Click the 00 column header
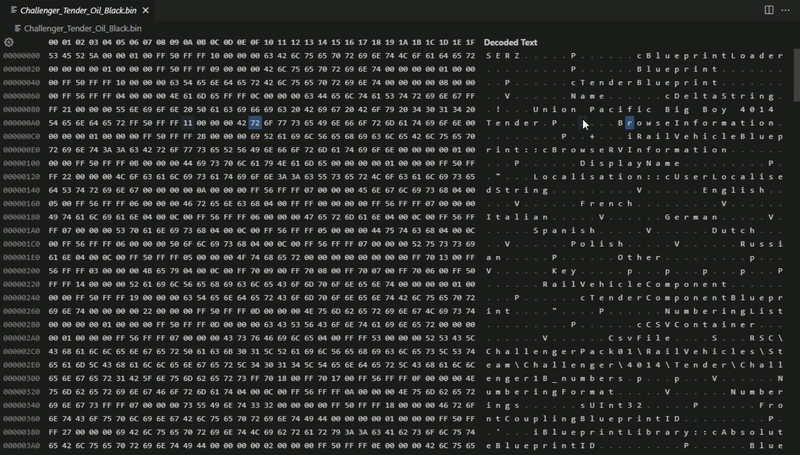Image resolution: width=800 pixels, height=455 pixels. point(53,42)
